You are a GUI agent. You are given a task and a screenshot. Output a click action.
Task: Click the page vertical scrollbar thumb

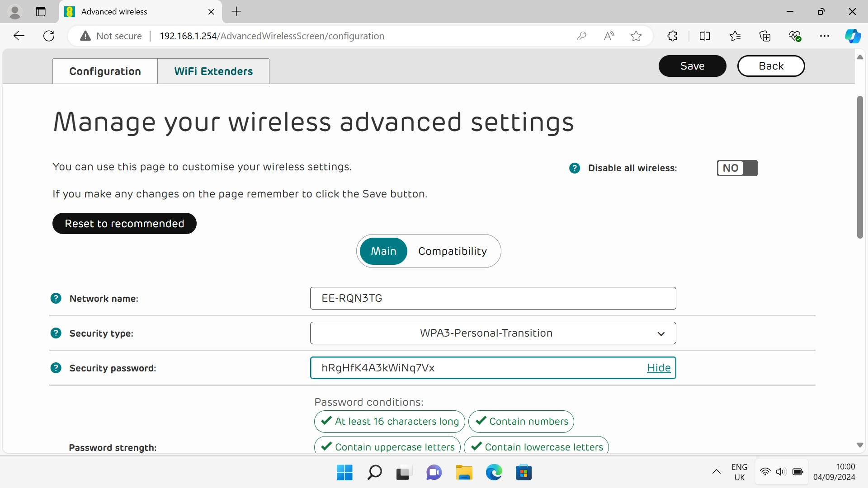860,167
